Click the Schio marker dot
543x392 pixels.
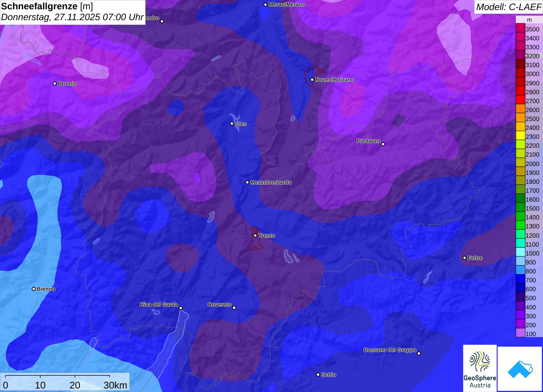[318, 375]
